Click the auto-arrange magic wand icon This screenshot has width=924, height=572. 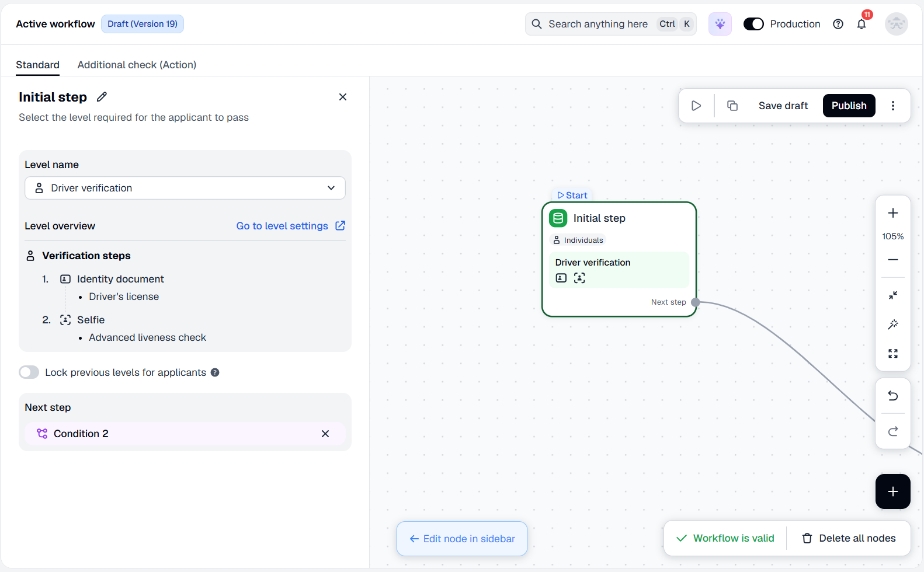(x=893, y=325)
